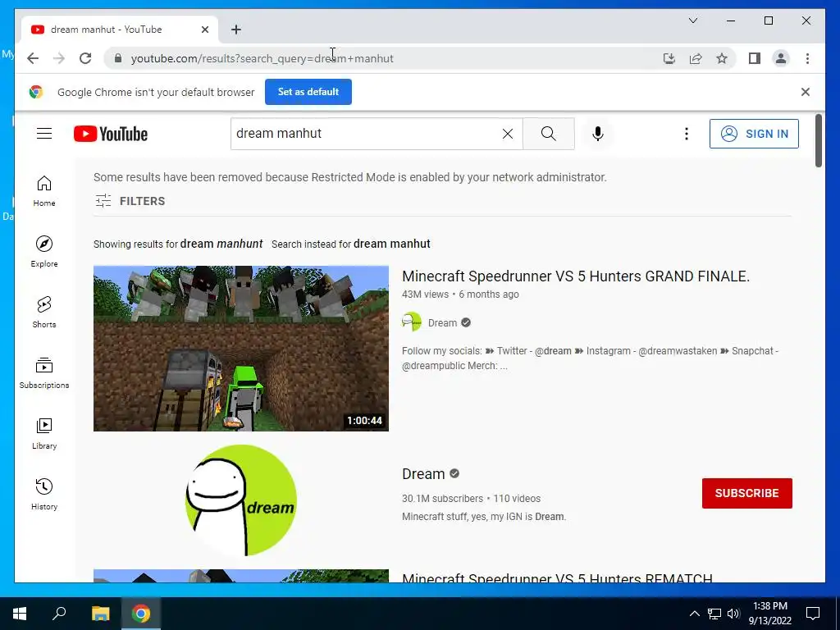
Task: Click the Dream channel avatar image
Action: point(241,500)
